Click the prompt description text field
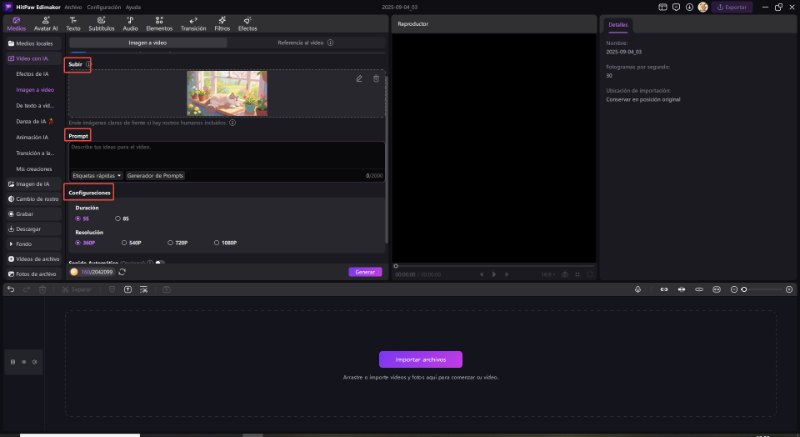 tap(225, 155)
